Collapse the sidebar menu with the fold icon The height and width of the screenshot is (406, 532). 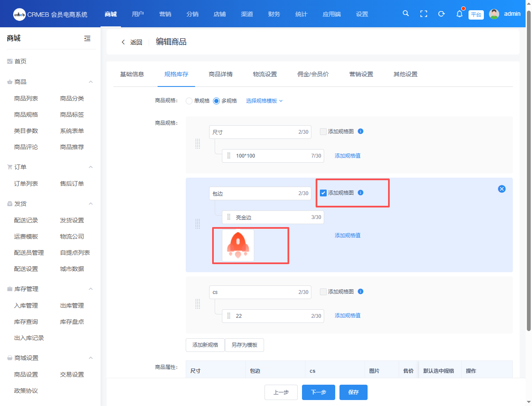click(87, 38)
